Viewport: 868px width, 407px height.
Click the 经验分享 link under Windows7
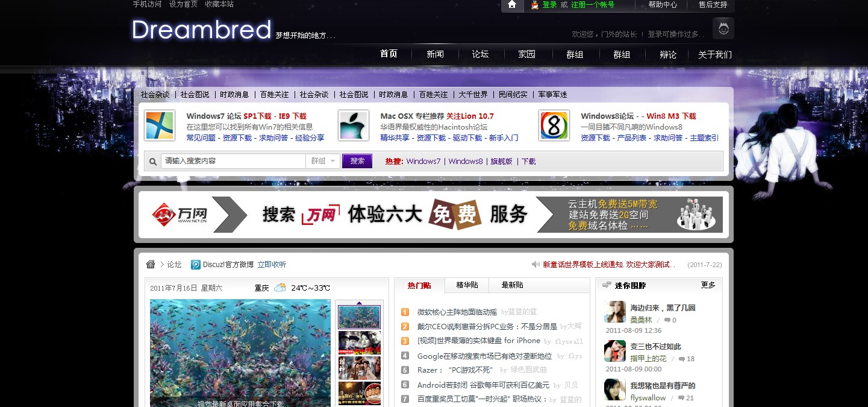point(310,138)
